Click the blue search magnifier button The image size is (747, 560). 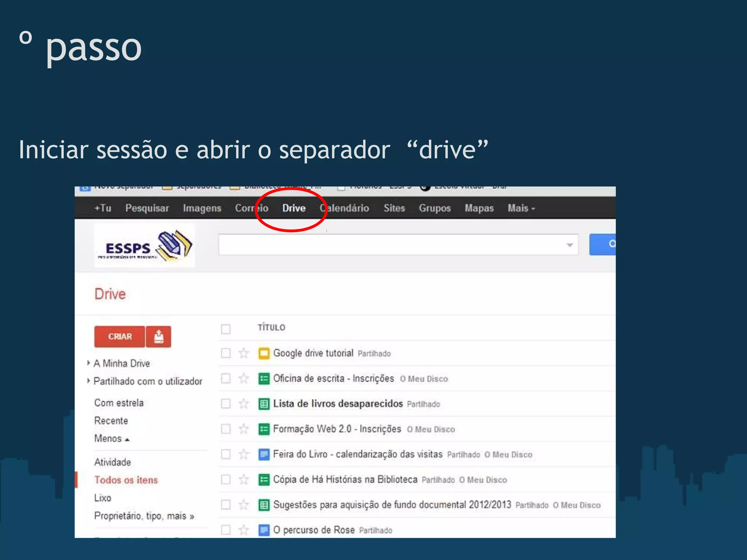click(x=603, y=244)
